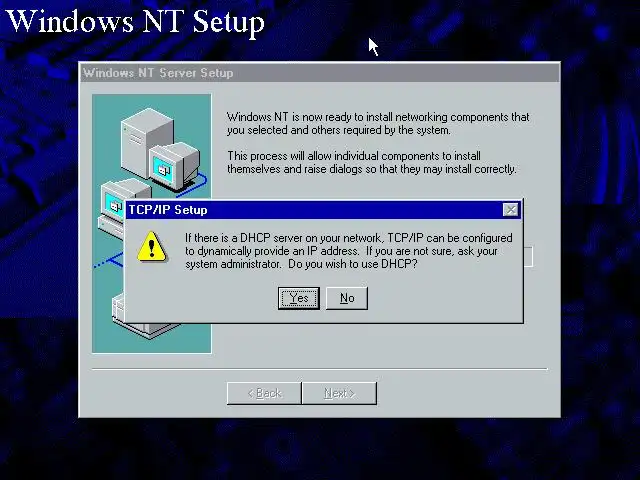The width and height of the screenshot is (640, 480).
Task: Click the 'Windows NT Setup' heading text
Action: [136, 21]
